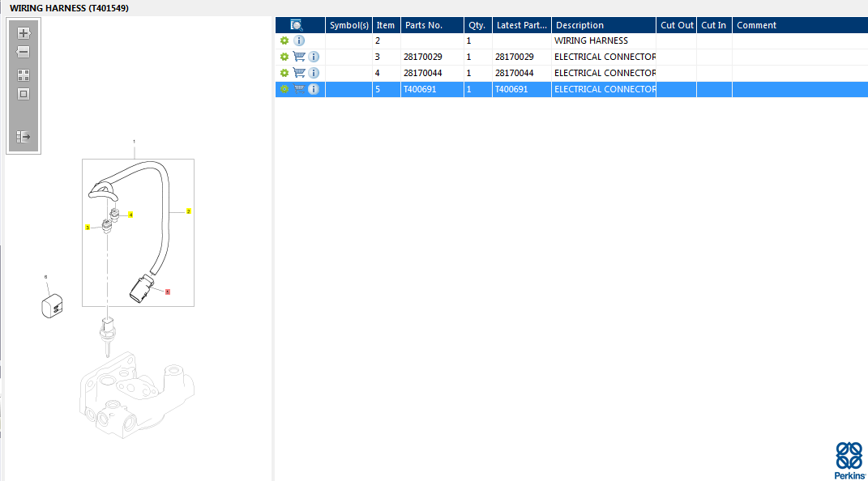The width and height of the screenshot is (868, 481).
Task: Click ELECTRICAL CONNECTOR description in item 3 row
Action: pos(604,57)
